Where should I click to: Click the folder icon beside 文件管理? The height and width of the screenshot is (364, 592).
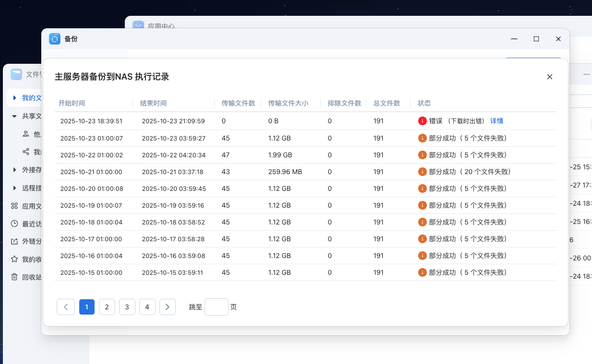16,74
